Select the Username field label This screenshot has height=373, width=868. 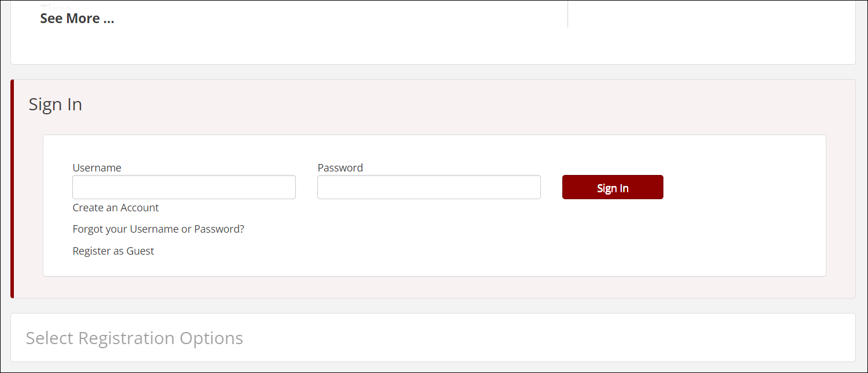(97, 167)
